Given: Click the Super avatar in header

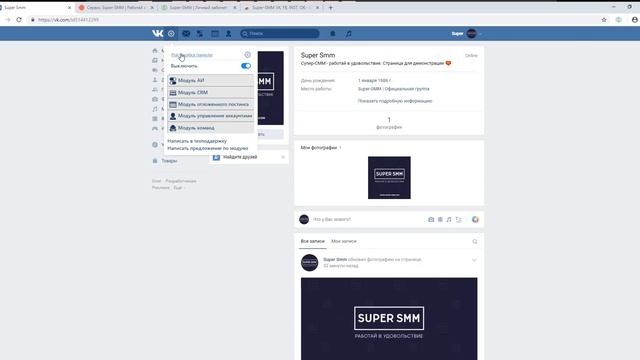Looking at the screenshot, I should (471, 33).
